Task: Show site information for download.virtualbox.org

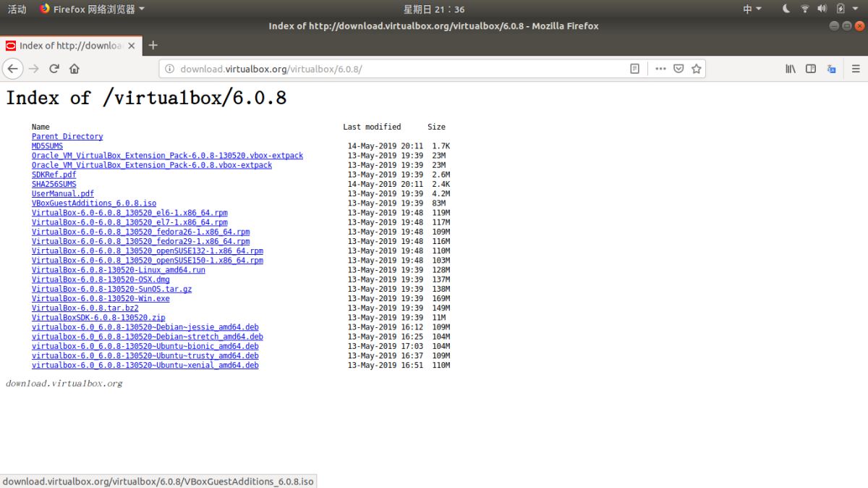Action: [170, 69]
